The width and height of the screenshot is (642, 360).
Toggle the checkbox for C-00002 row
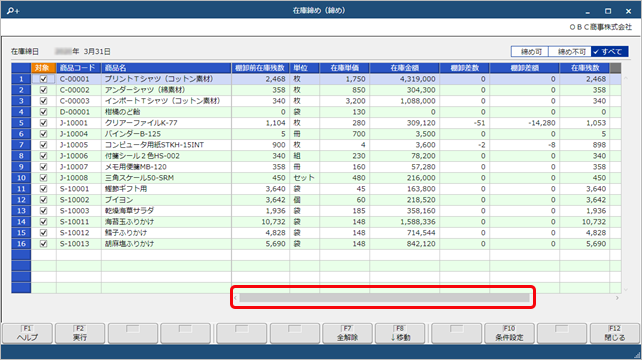coord(43,90)
